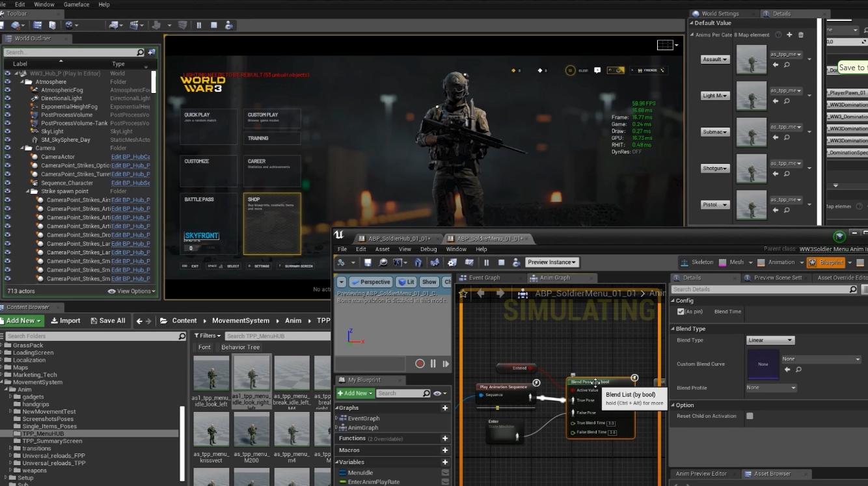The width and height of the screenshot is (868, 486).
Task: Click the Save icon in blueprint editor toolbar
Action: (368, 262)
